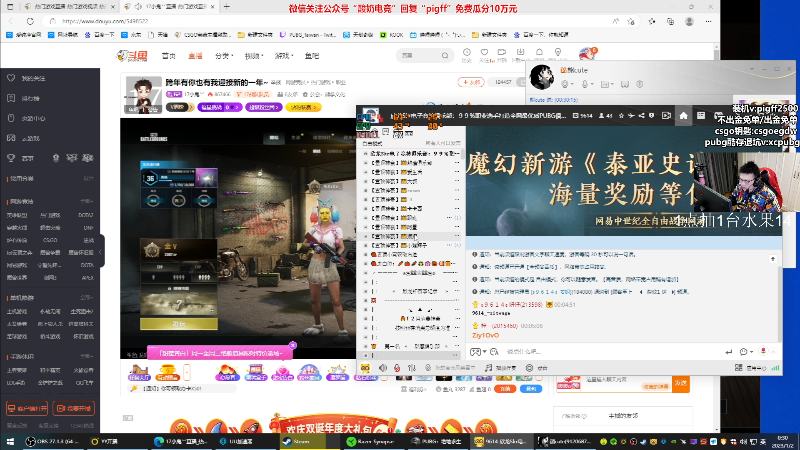This screenshot has width=800, height=450.
Task: Open game controller dropdown left of chat input
Action: click(478, 352)
